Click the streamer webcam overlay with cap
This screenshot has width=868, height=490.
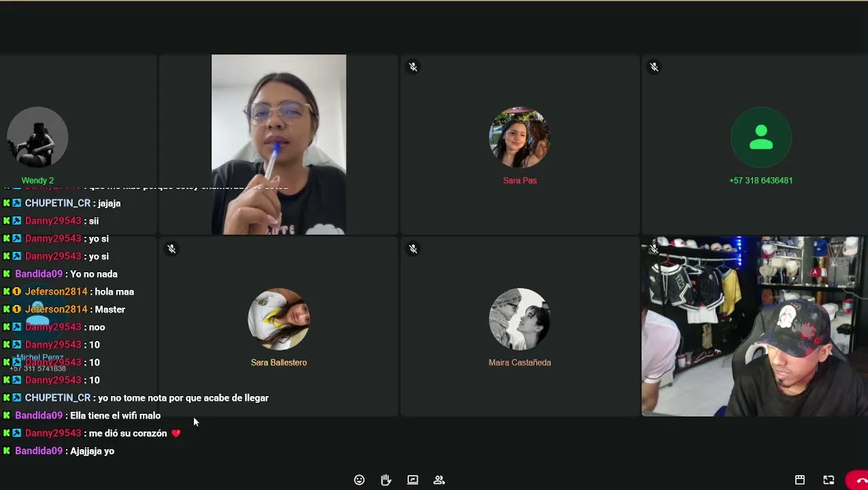click(x=754, y=326)
